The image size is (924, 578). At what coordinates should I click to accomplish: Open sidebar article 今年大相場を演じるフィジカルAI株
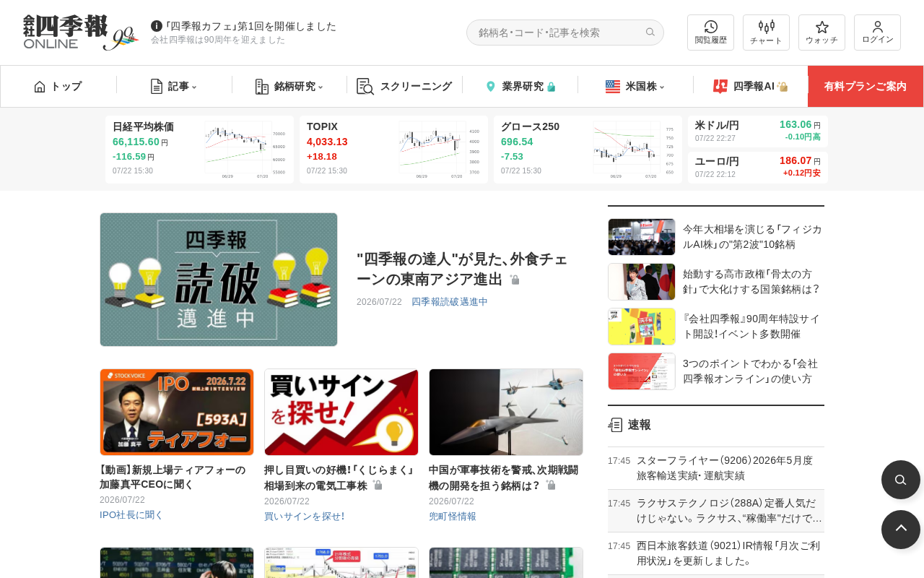click(752, 237)
